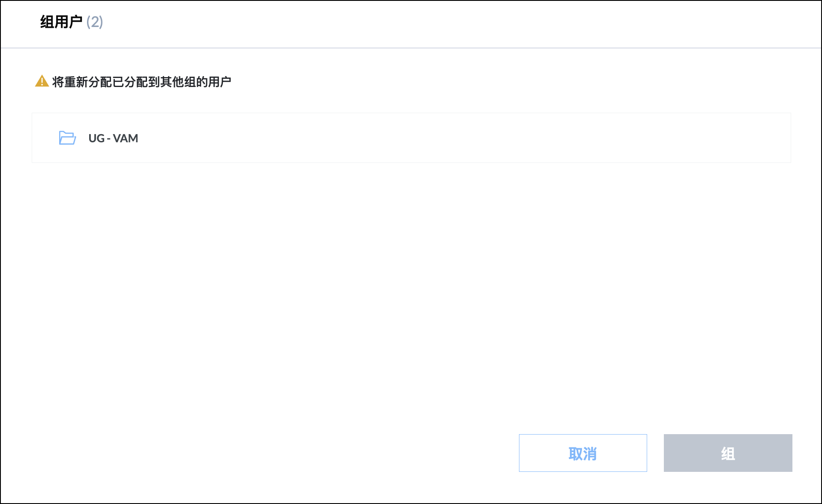822x504 pixels.
Task: Click the 组用户 dialog title
Action: [x=61, y=22]
